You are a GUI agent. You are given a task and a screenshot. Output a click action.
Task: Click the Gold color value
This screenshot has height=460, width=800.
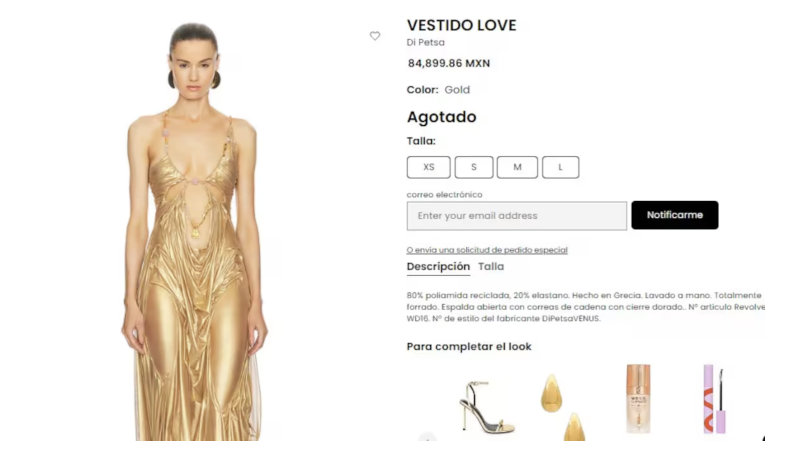tap(457, 90)
